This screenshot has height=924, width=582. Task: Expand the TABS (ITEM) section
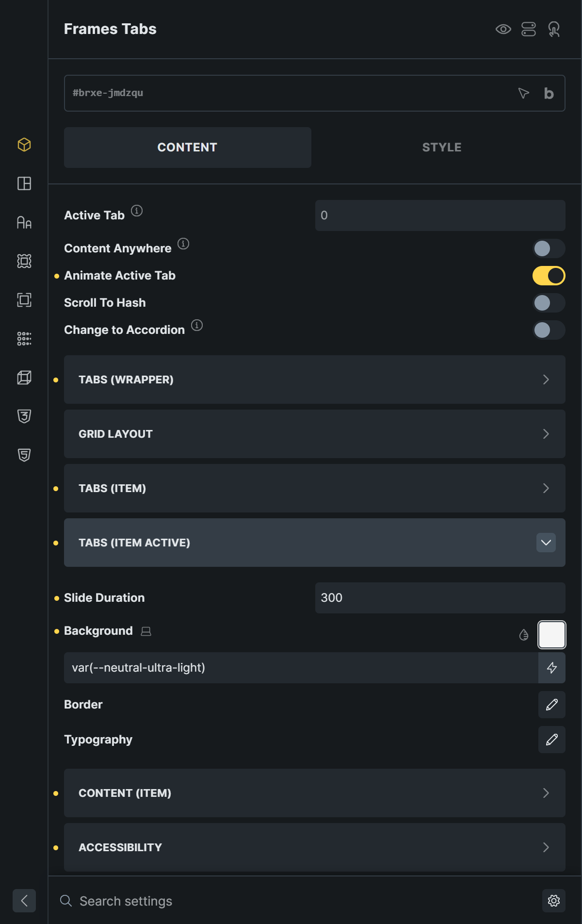tap(315, 488)
